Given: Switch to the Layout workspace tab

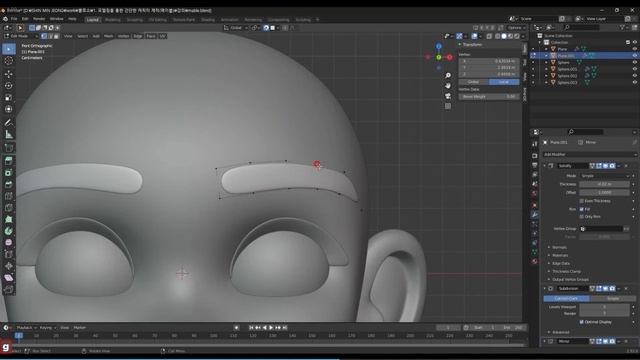Looking at the screenshot, I should click(93, 20).
